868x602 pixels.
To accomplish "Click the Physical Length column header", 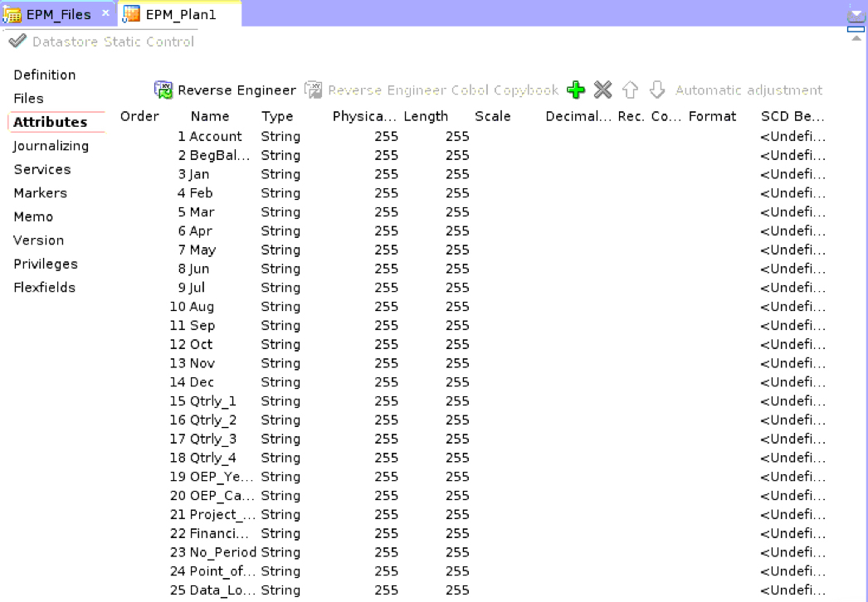I will 364,116.
